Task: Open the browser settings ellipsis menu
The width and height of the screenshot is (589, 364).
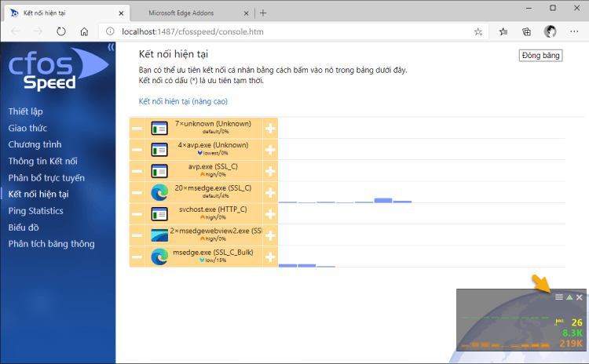Action: [x=576, y=31]
